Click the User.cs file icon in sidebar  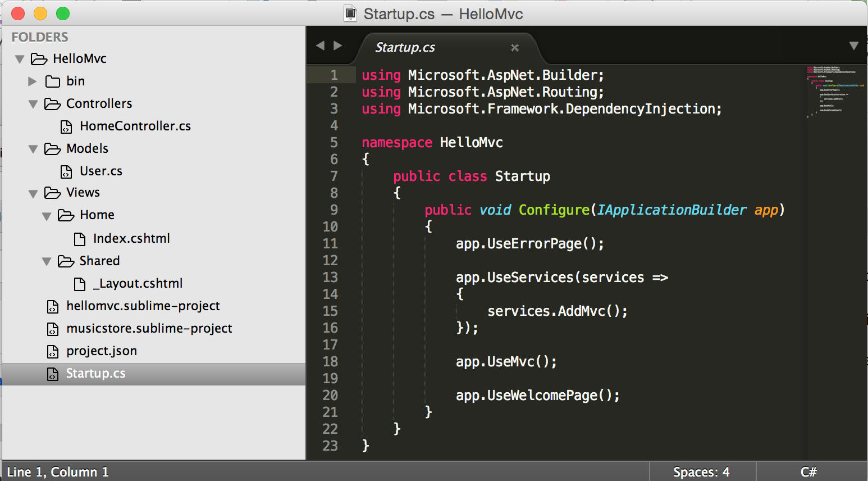point(67,171)
